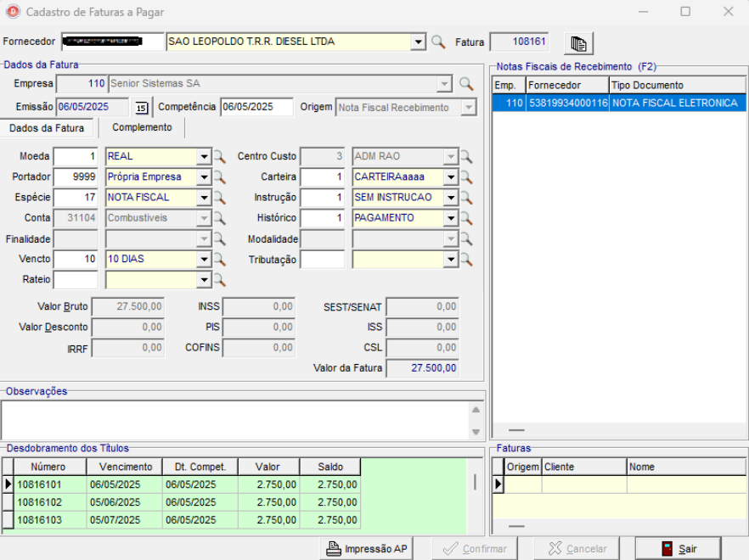Switch to the Complemento tab

point(142,127)
